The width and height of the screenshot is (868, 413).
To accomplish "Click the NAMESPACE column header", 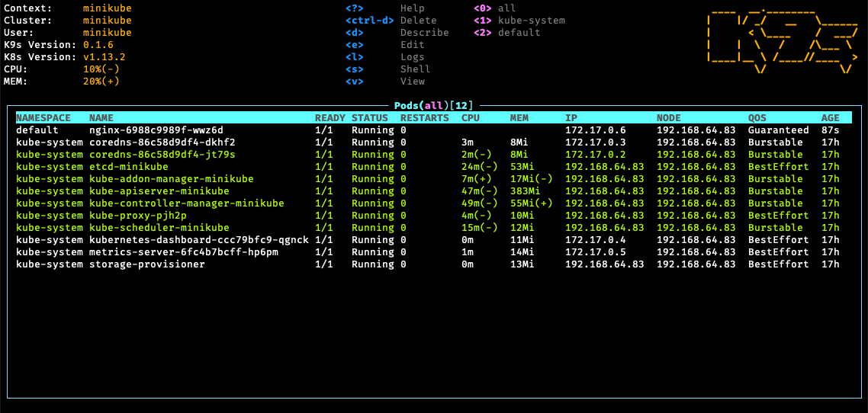I will tap(43, 118).
